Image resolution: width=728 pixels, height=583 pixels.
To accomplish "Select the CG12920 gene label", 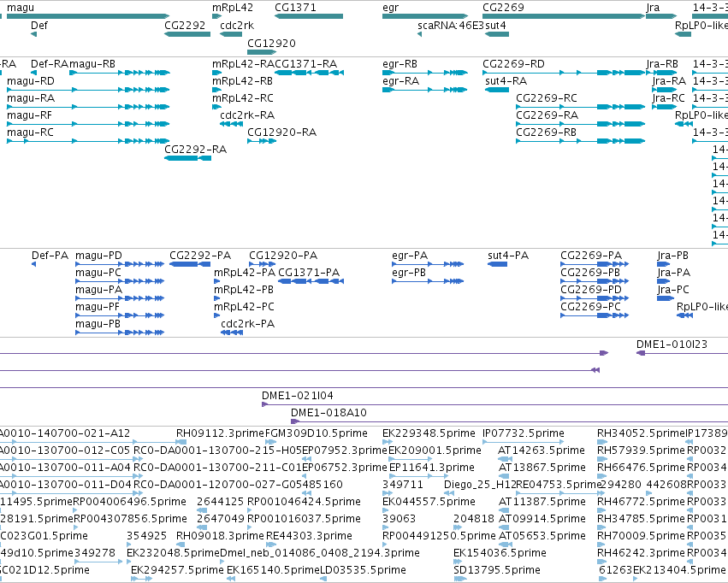I will (271, 44).
